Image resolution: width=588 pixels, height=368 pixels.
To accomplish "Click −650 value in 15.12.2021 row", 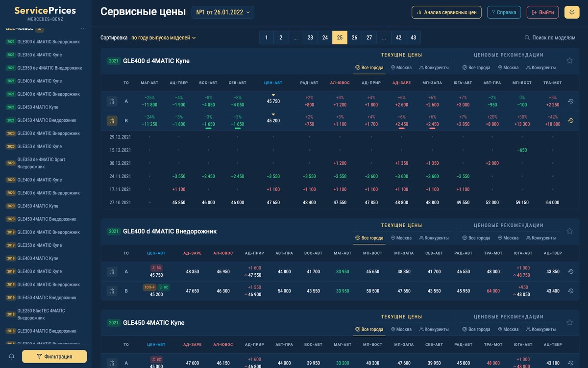I will [522, 150].
